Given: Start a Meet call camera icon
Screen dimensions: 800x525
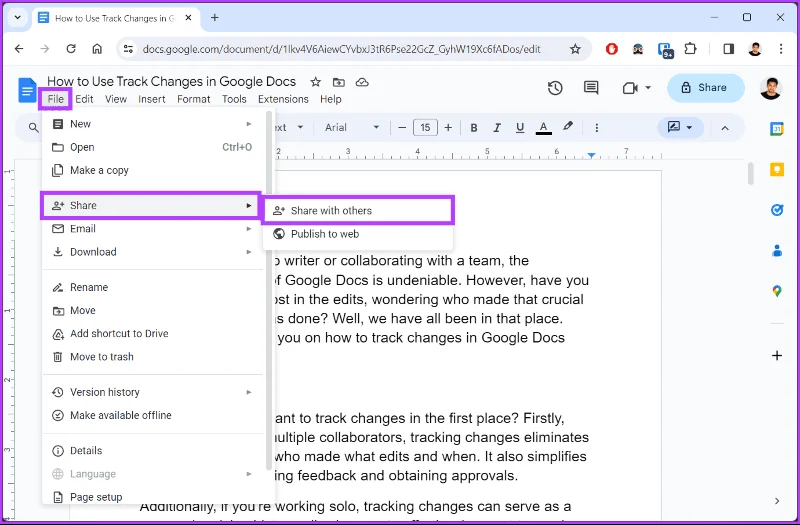Looking at the screenshot, I should (631, 88).
